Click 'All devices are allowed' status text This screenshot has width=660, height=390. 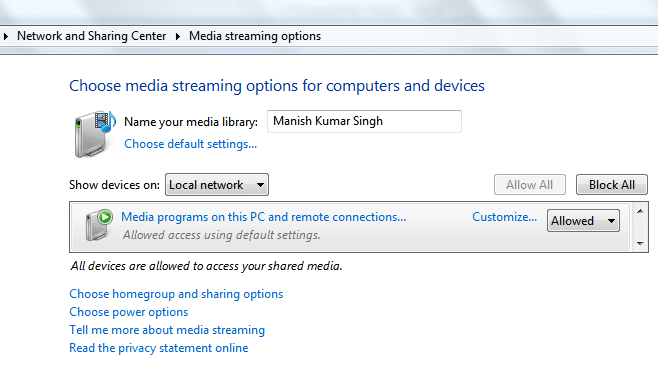pos(206,266)
